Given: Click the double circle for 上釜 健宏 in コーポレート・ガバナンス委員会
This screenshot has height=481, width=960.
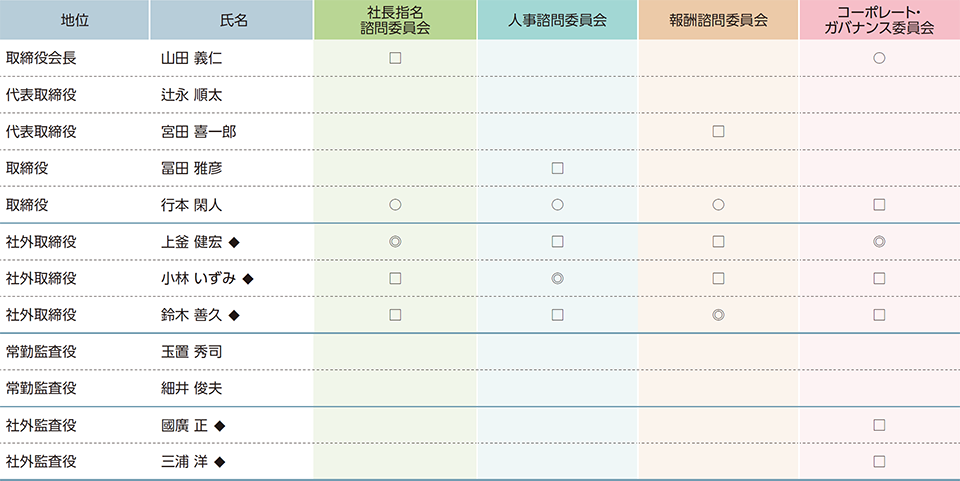Looking at the screenshot, I should pos(879,242).
